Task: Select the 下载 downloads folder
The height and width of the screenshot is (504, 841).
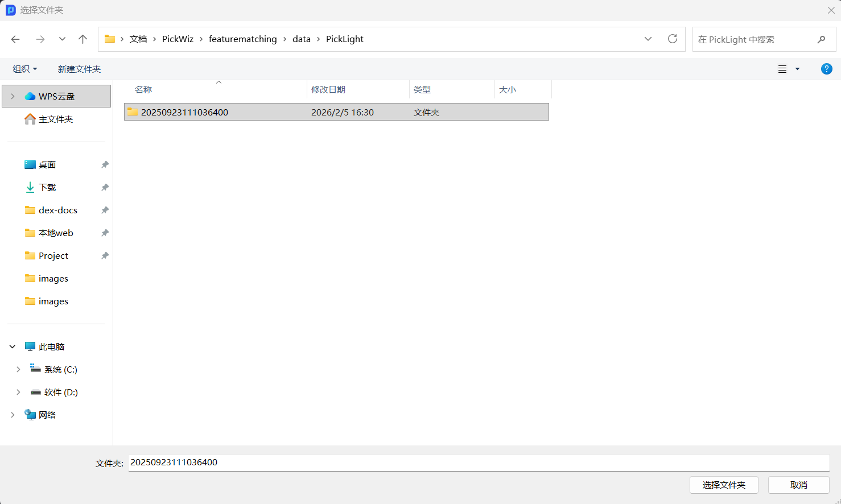Action: click(47, 187)
